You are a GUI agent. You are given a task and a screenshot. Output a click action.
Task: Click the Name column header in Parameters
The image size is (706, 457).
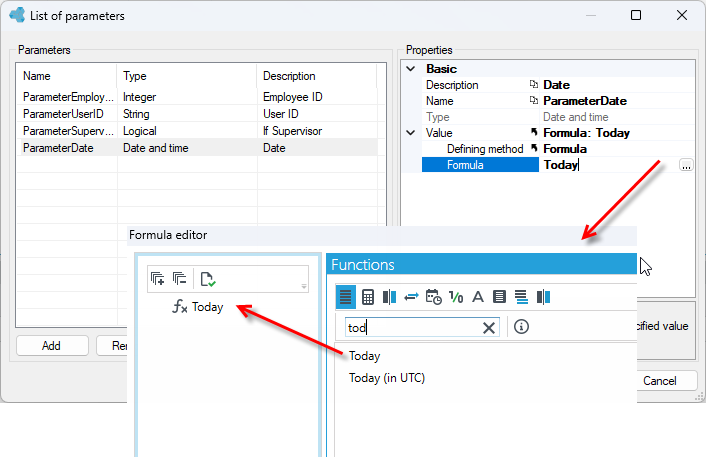(x=67, y=76)
